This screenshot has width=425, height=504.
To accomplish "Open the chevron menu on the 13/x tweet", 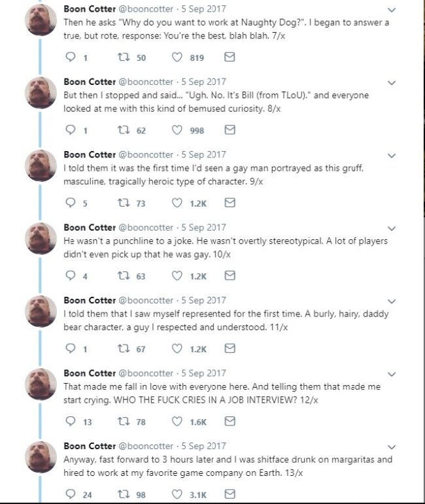I will pos(392,447).
